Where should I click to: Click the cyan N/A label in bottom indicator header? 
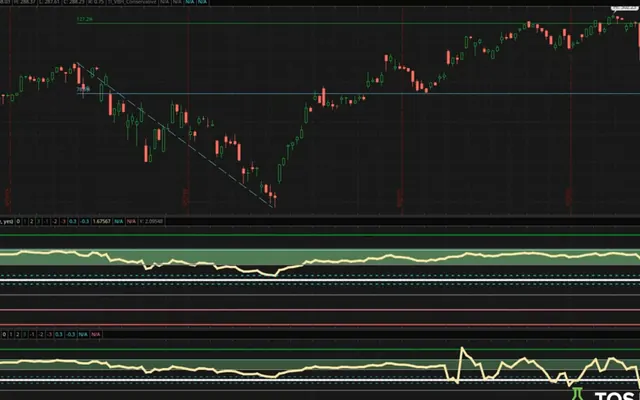point(83,334)
